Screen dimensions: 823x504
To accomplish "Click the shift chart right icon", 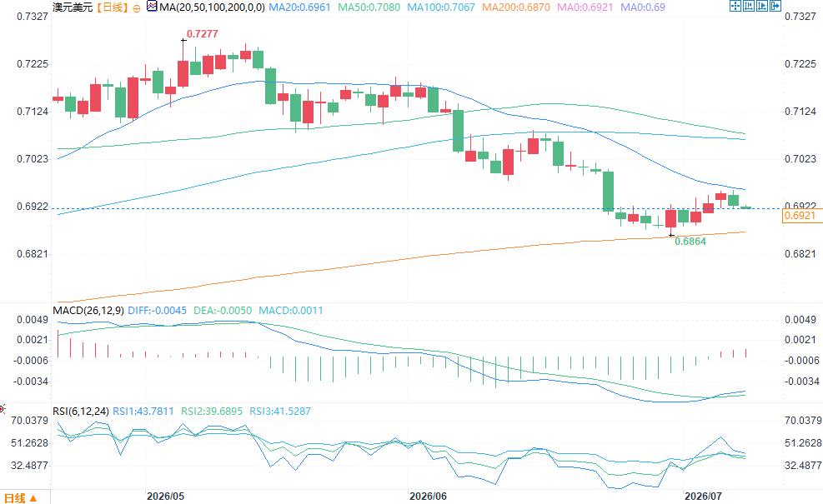I will pyautogui.click(x=762, y=7).
